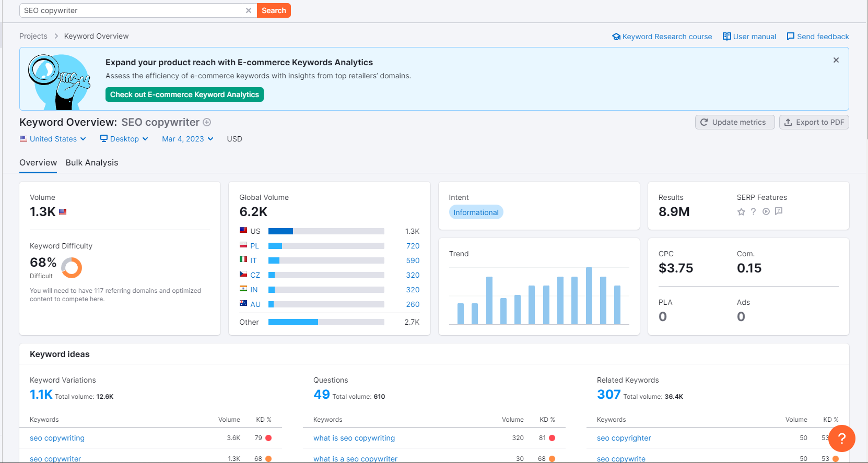Click the 307 related keywords count
This screenshot has height=463, width=868.
tap(609, 395)
